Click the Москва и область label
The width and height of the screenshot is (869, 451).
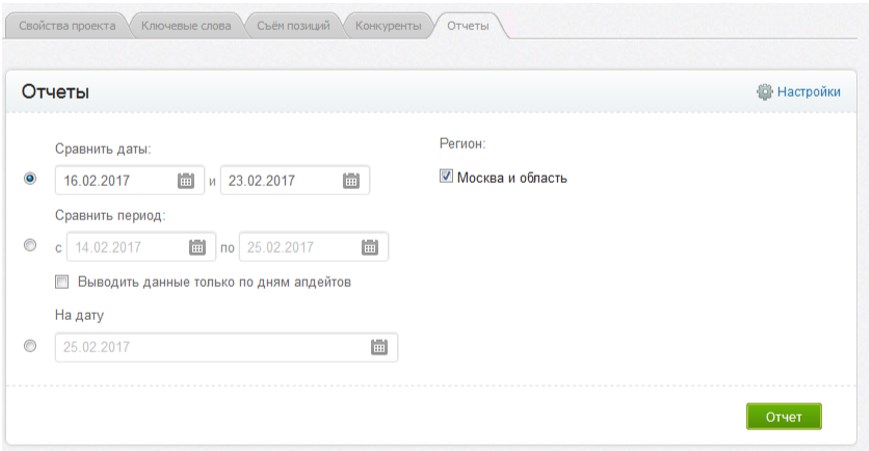pos(512,178)
